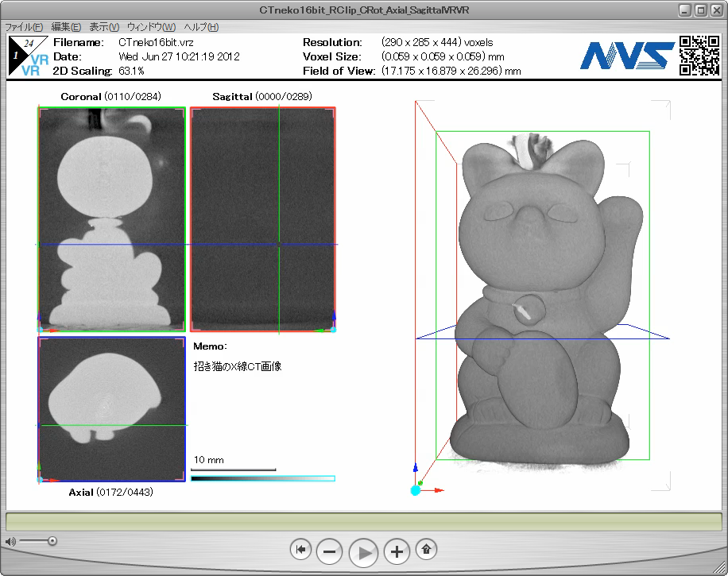Click the Coronal (0110/0284) label
Screen dimensions: 728x576
[x=111, y=97]
